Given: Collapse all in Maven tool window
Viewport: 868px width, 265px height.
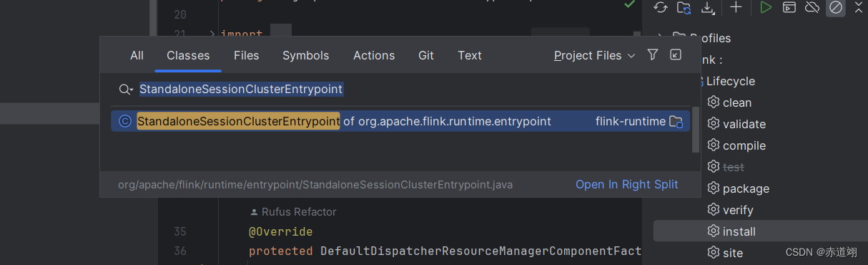Looking at the screenshot, I should pos(859,7).
